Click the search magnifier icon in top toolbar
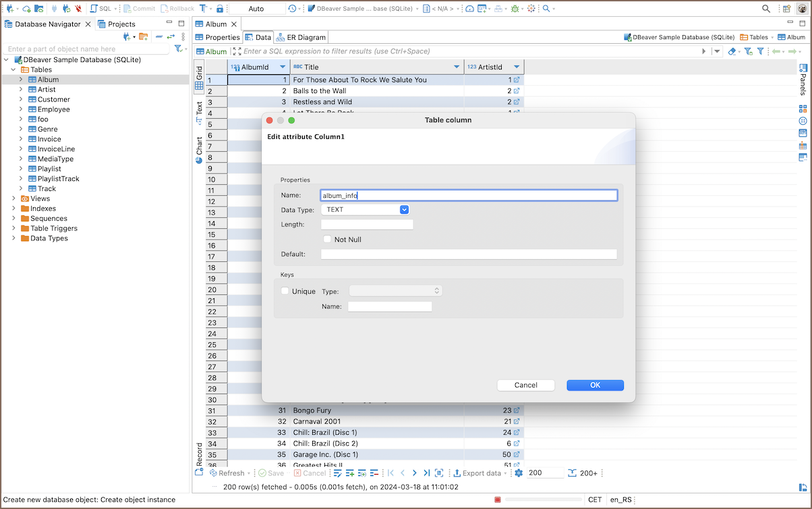 pos(766,9)
